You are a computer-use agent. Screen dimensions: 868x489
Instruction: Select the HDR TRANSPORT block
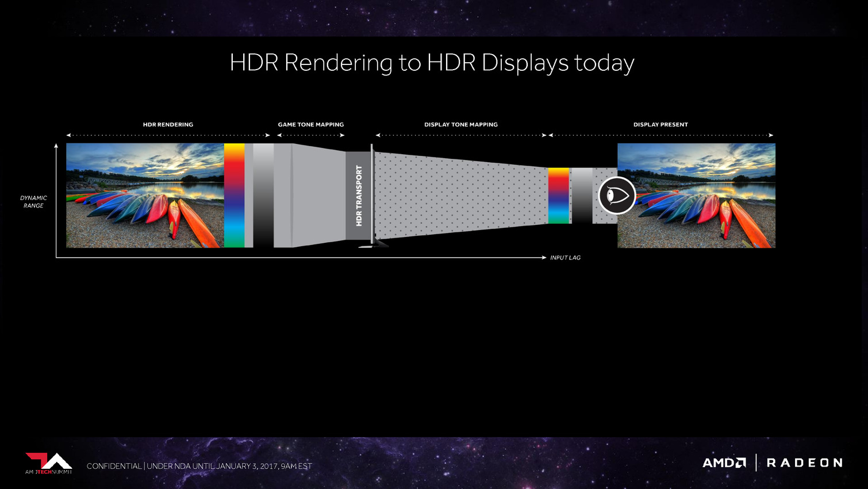pos(359,196)
